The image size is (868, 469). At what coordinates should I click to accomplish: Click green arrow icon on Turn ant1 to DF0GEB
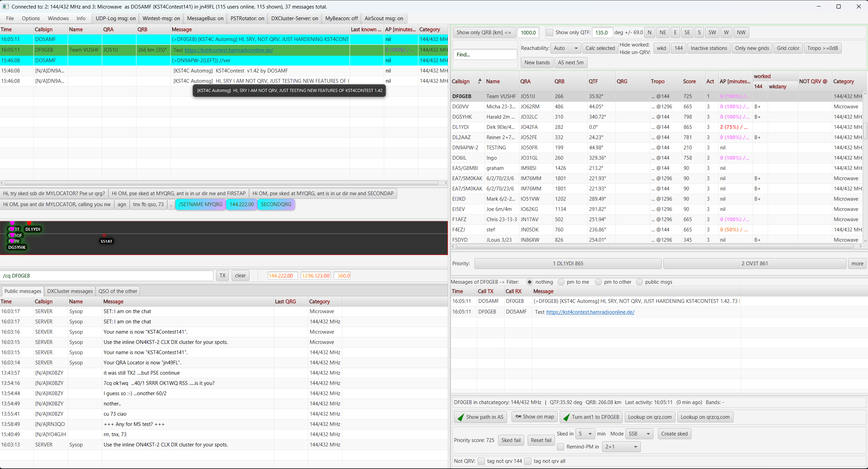tap(567, 417)
